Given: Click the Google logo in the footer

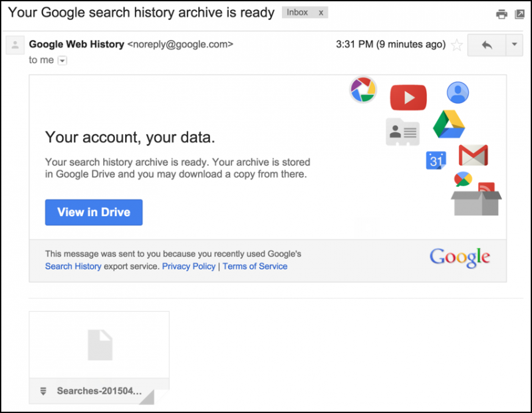Looking at the screenshot, I should (460, 257).
